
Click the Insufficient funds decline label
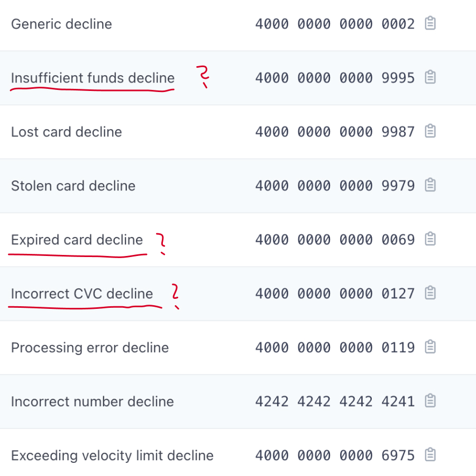[93, 78]
